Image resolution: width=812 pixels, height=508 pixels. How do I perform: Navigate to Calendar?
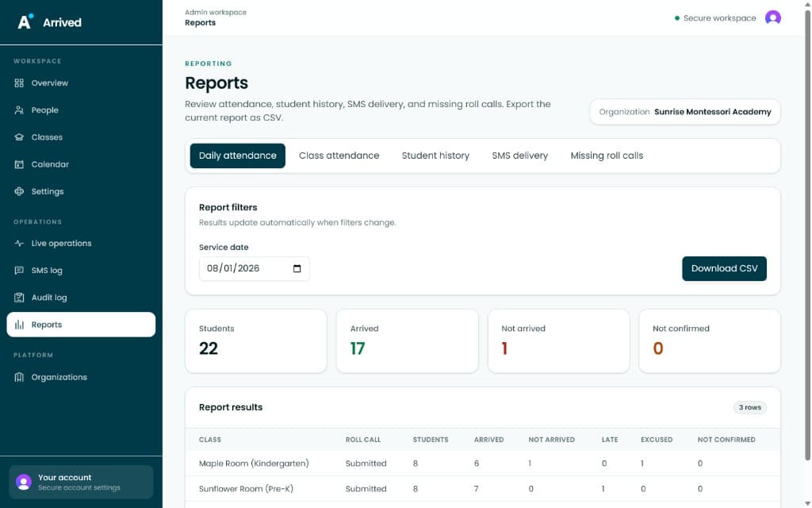[x=81, y=164]
